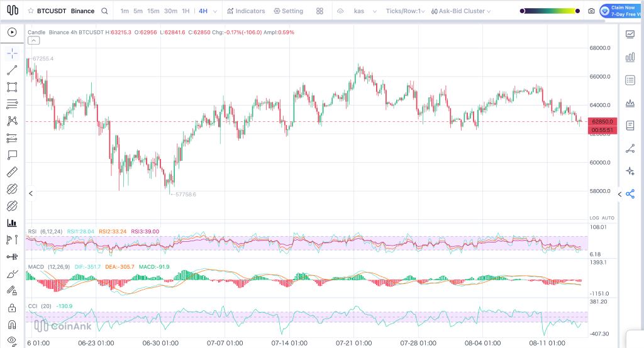Open the camera screenshot icon
The height and width of the screenshot is (348, 644).
(x=591, y=11)
